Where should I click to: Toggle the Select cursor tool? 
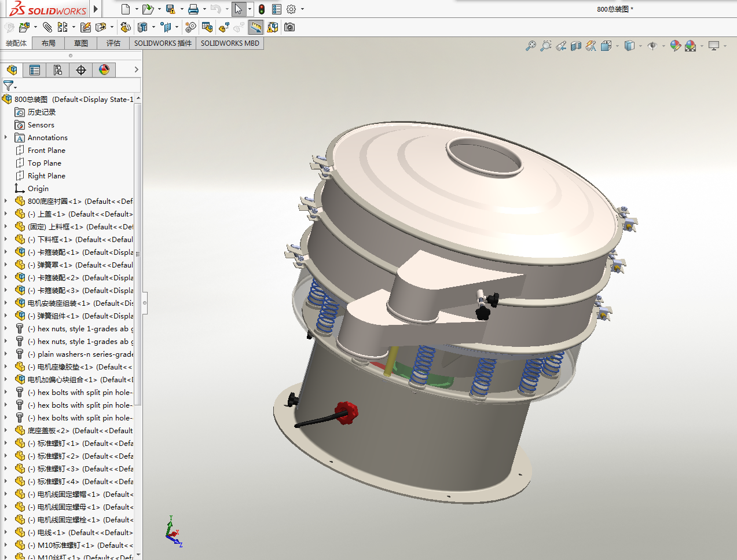click(238, 9)
